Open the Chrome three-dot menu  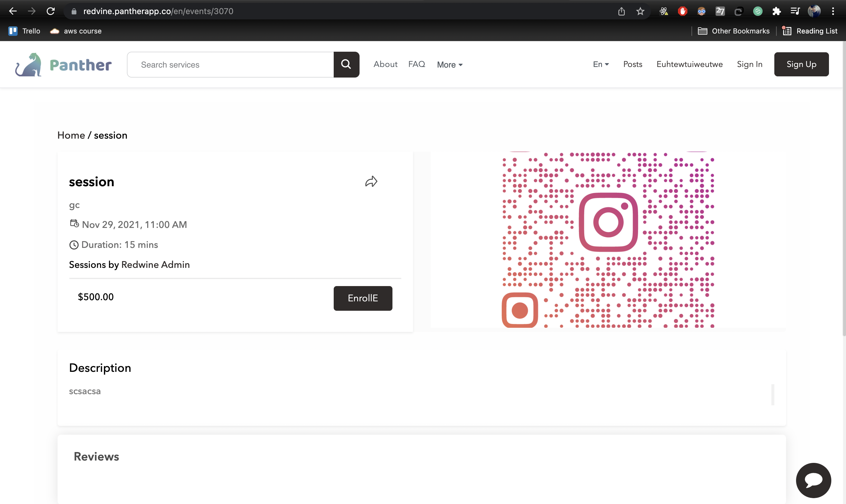click(833, 11)
